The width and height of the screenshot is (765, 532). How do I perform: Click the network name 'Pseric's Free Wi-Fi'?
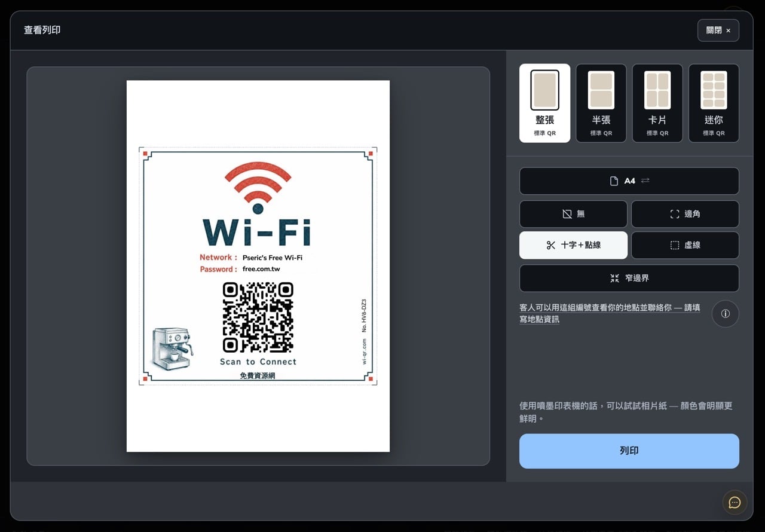[x=273, y=258]
